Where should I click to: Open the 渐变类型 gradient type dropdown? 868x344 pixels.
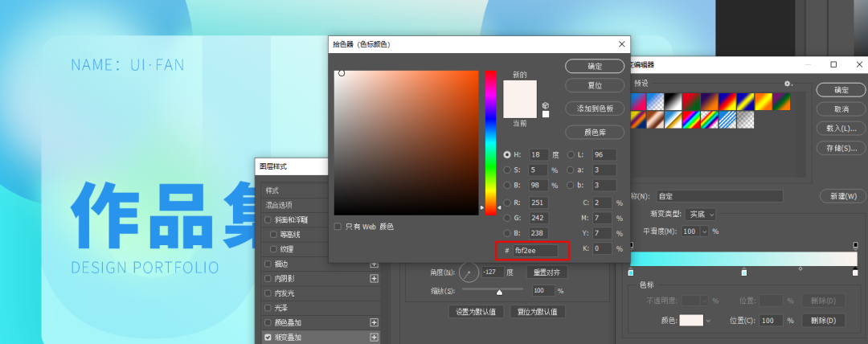700,215
